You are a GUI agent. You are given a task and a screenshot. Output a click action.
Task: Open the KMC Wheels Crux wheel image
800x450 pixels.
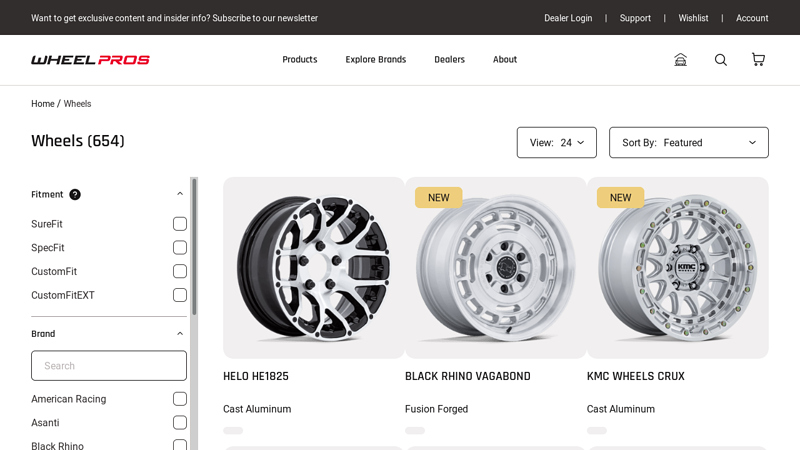tap(678, 267)
